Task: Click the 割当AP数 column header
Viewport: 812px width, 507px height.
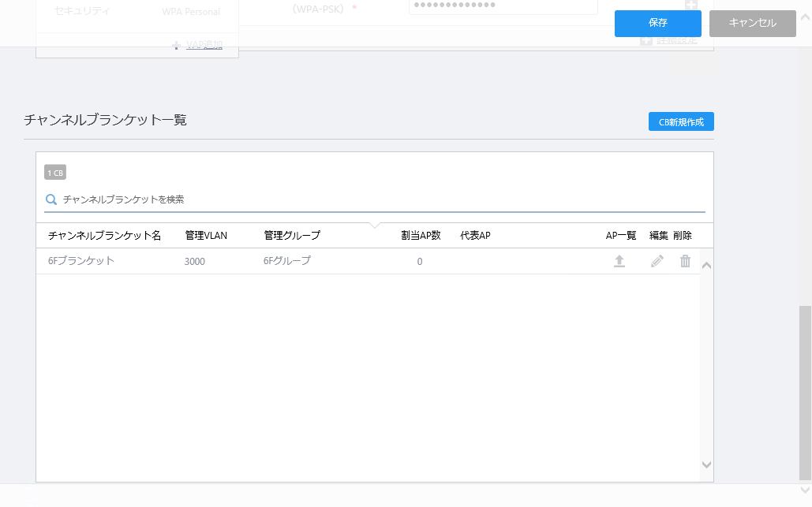Action: click(421, 236)
